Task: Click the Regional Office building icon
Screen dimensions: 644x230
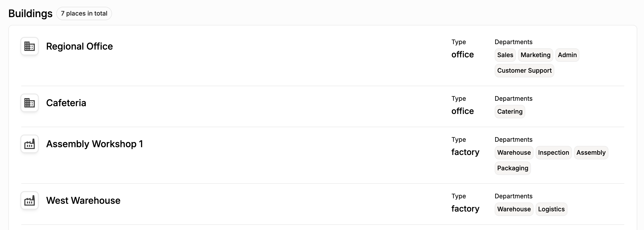Action: [x=30, y=46]
